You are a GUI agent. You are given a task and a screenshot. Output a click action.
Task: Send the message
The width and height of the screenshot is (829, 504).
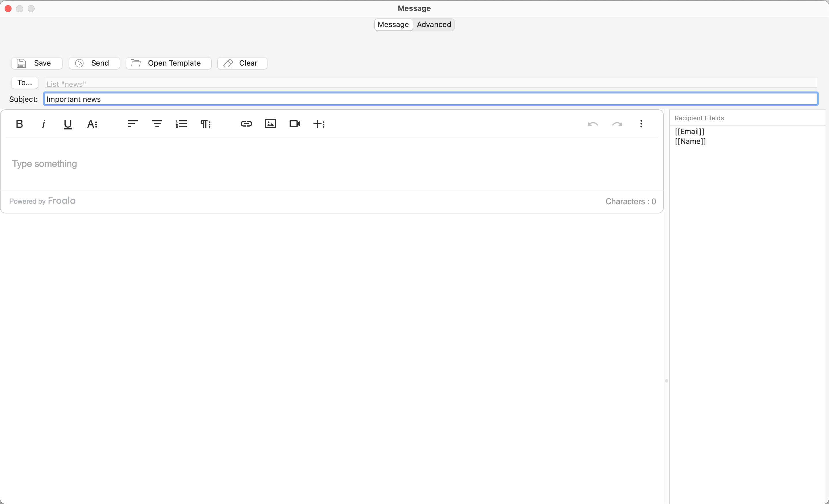coord(94,63)
